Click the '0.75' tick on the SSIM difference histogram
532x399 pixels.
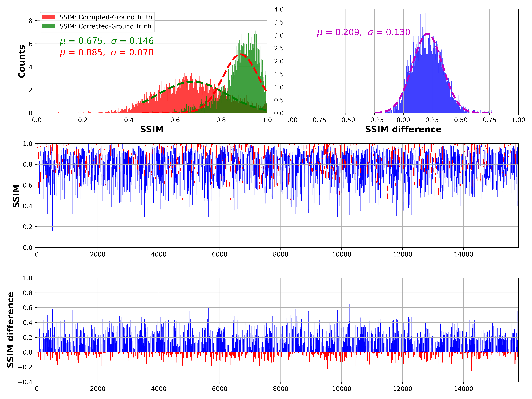[x=490, y=120]
